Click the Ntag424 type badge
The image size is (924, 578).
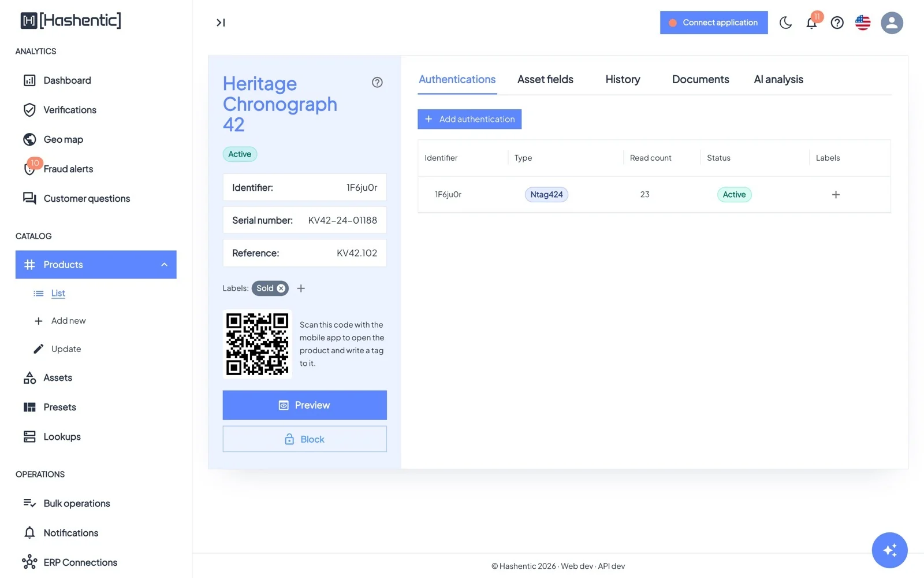click(546, 195)
